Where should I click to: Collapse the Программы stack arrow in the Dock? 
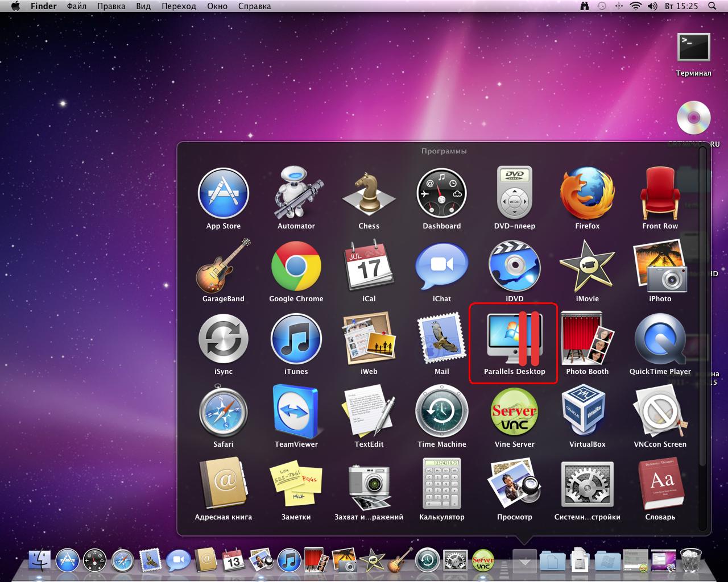(525, 561)
